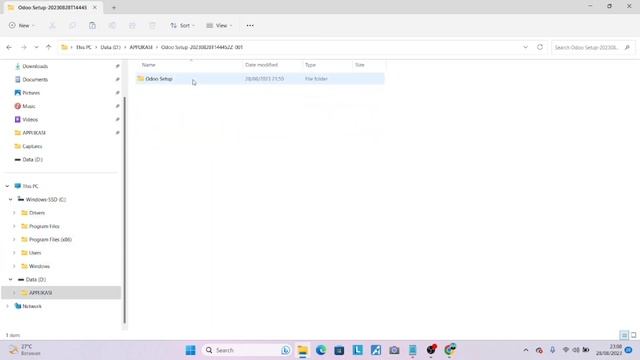The image size is (640, 360).
Task: Open Music in quick access
Action: pos(29,106)
